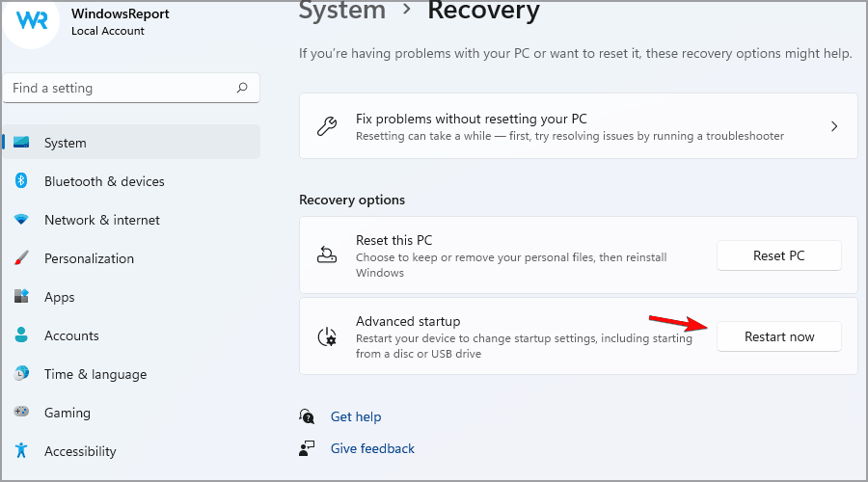Click the Time & language globe icon
Viewport: 868px width, 482px height.
[21, 374]
